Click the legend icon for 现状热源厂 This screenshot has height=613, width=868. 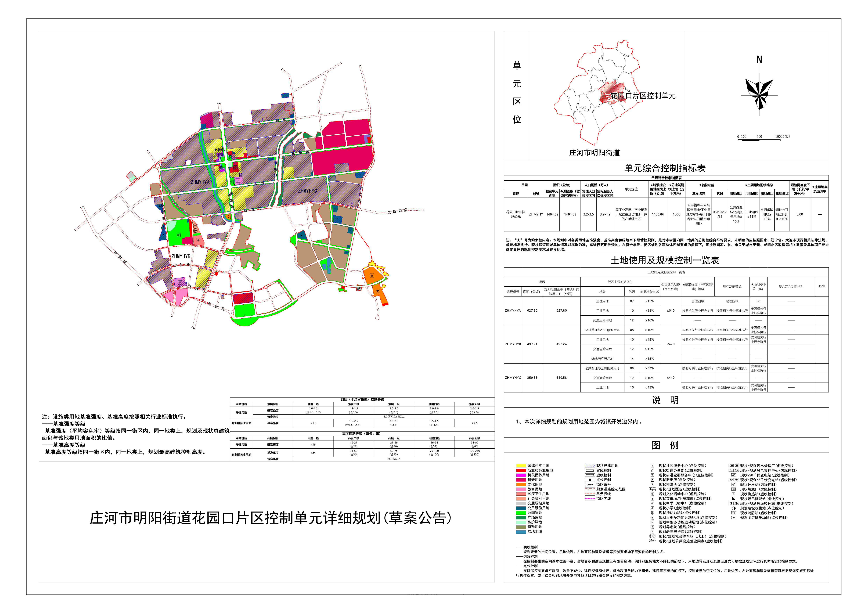pos(733,489)
